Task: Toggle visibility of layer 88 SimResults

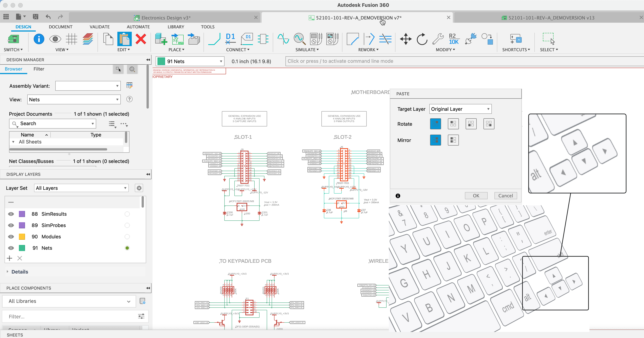Action: coord(11,214)
